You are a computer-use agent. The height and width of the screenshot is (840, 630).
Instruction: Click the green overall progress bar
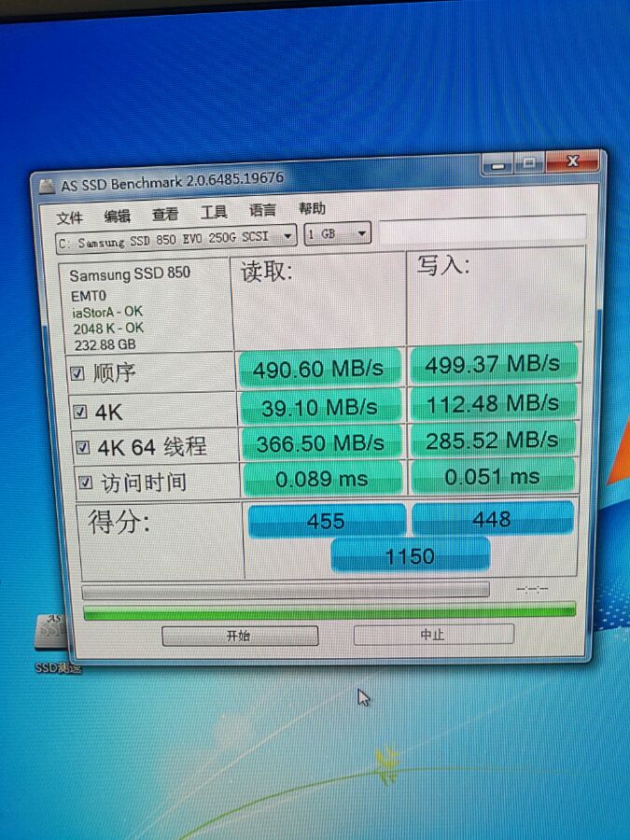329,611
